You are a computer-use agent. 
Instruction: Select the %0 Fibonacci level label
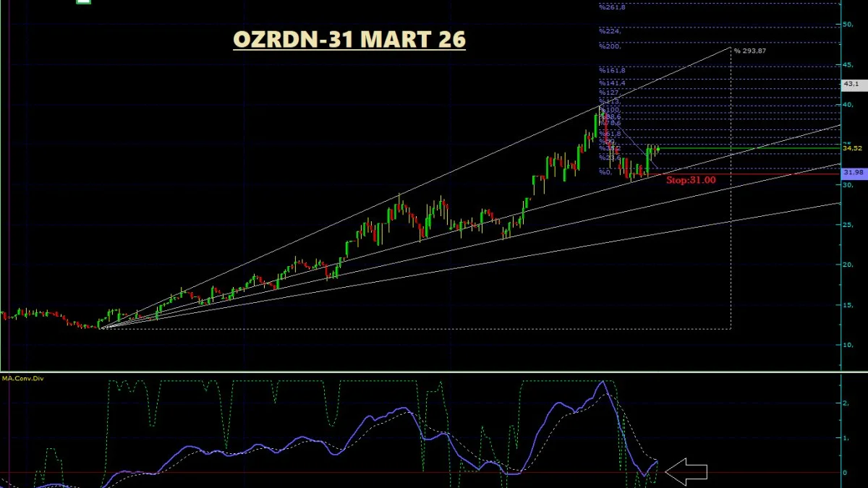coord(605,172)
